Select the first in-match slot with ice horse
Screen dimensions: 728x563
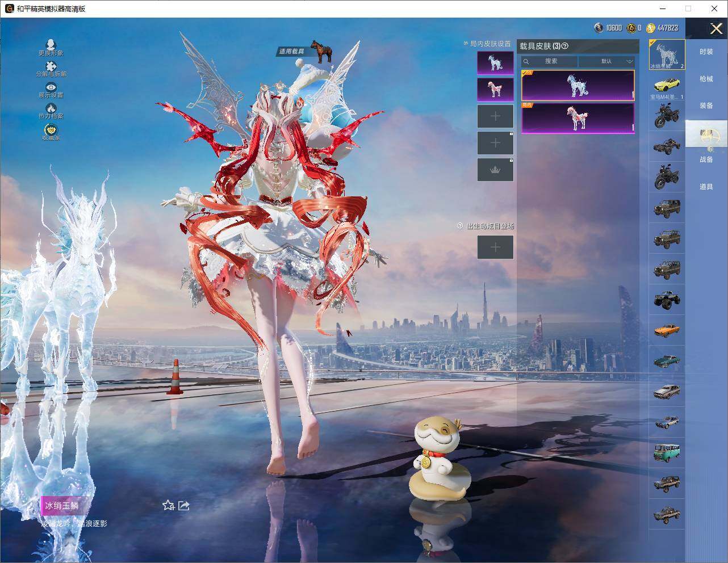coord(495,63)
